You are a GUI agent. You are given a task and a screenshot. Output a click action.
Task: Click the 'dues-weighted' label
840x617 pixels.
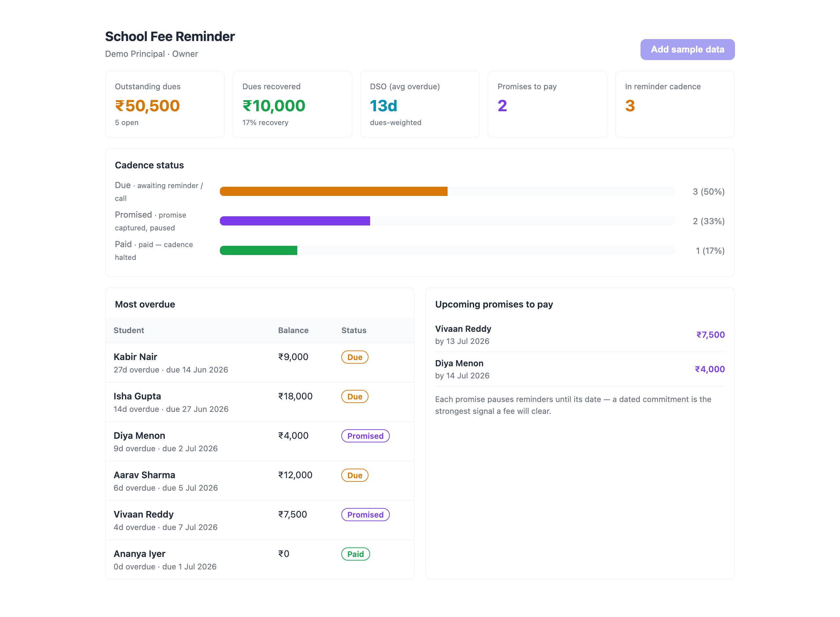click(x=395, y=122)
